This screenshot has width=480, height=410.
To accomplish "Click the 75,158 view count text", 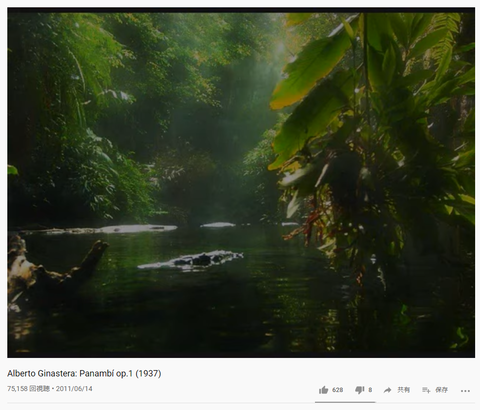I will pos(17,389).
